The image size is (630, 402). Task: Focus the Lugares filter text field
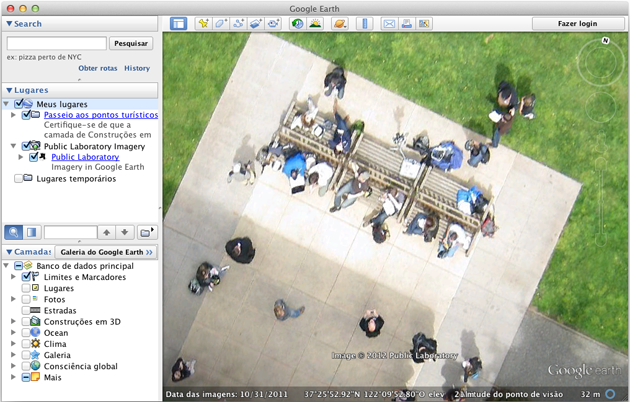pyautogui.click(x=70, y=232)
